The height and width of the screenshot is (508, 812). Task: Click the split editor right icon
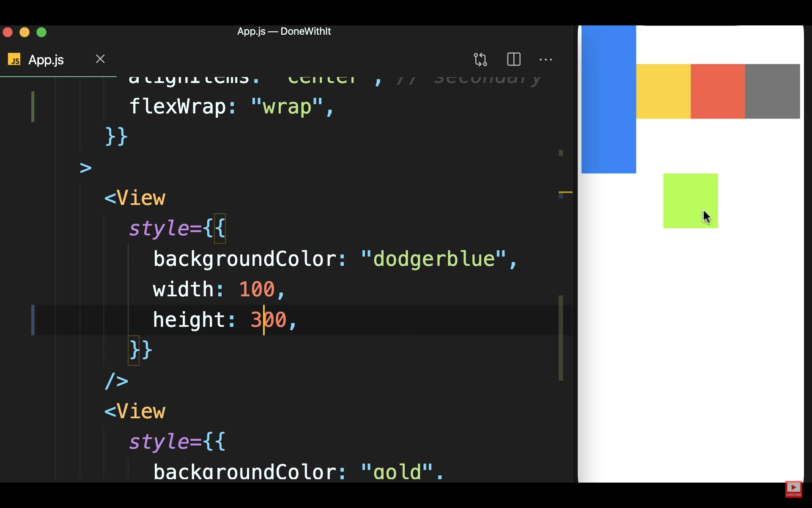(513, 59)
